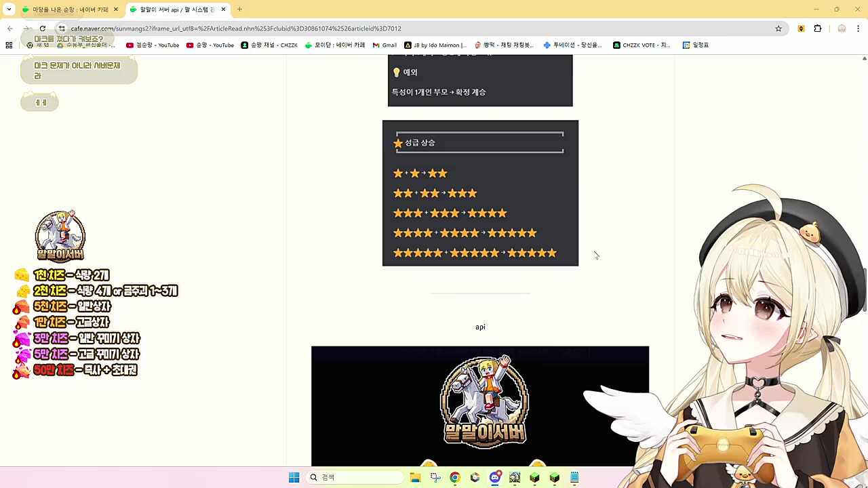Open the apps grid in the bookmarks bar
868x488 pixels.
(9, 45)
